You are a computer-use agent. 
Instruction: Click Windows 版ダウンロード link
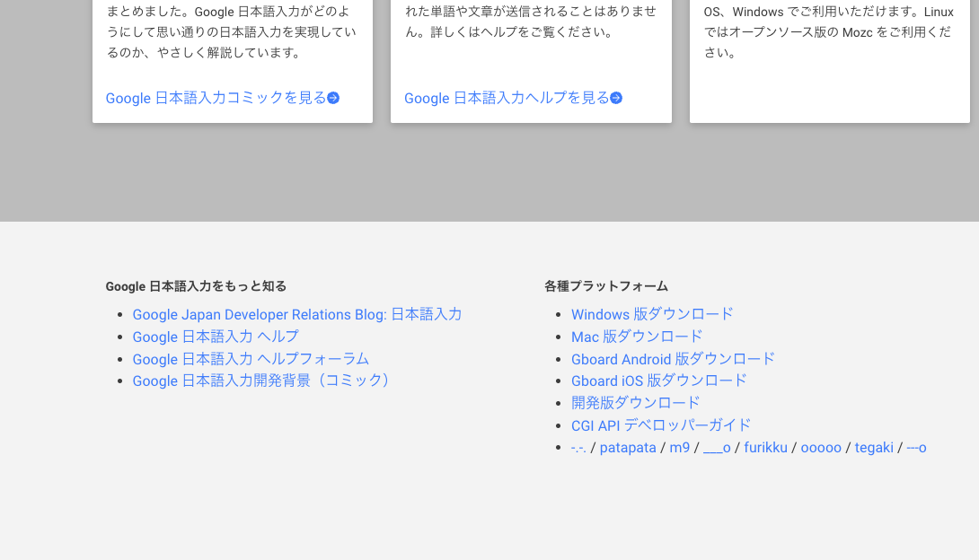(652, 314)
